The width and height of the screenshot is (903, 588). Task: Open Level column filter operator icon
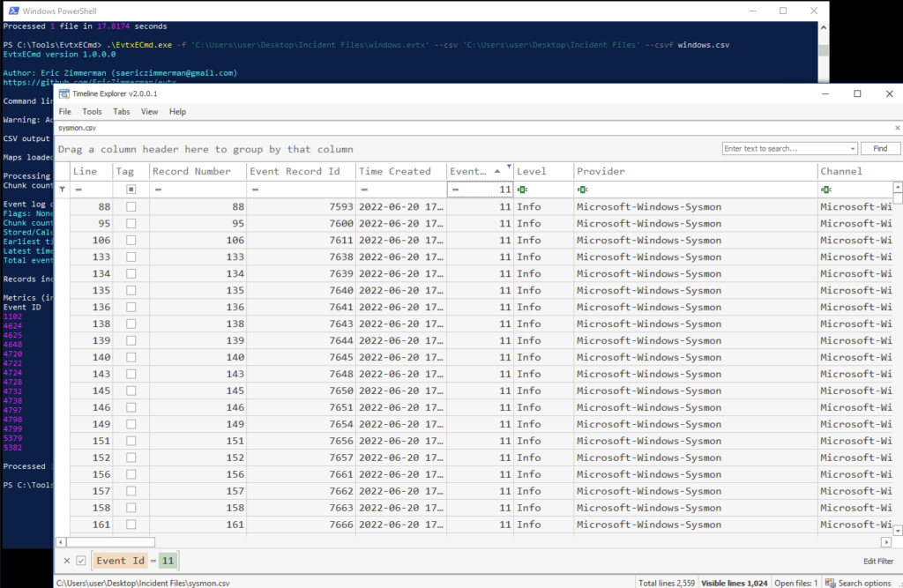pyautogui.click(x=522, y=190)
